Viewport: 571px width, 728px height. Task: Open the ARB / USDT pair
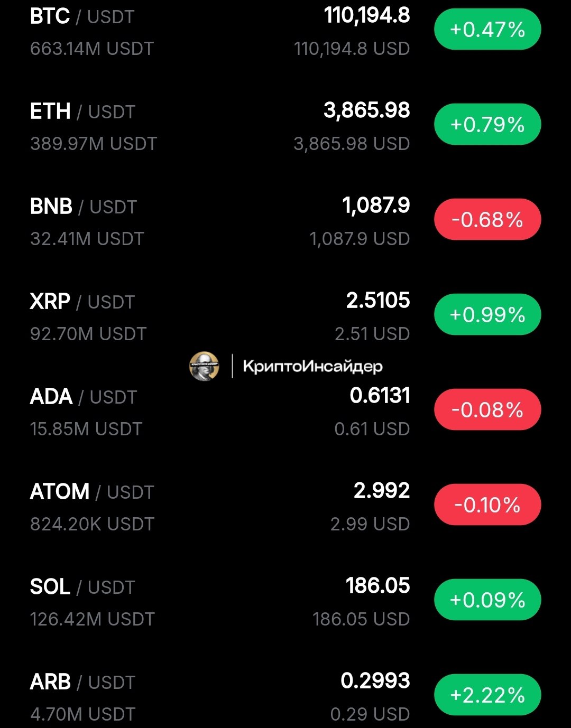(82, 683)
